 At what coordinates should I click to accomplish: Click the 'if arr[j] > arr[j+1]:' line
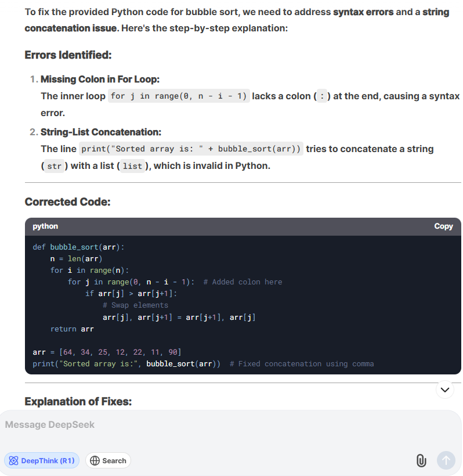[x=131, y=294]
